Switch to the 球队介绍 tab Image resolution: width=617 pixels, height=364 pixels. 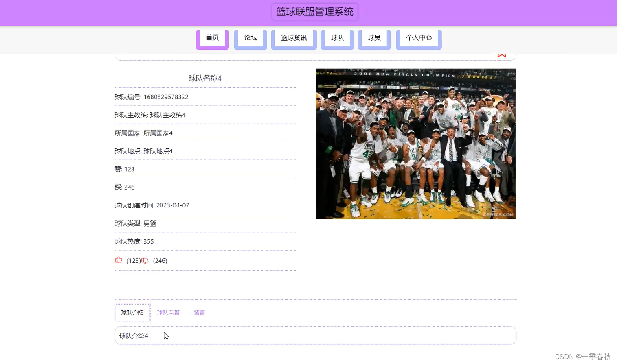coord(132,312)
